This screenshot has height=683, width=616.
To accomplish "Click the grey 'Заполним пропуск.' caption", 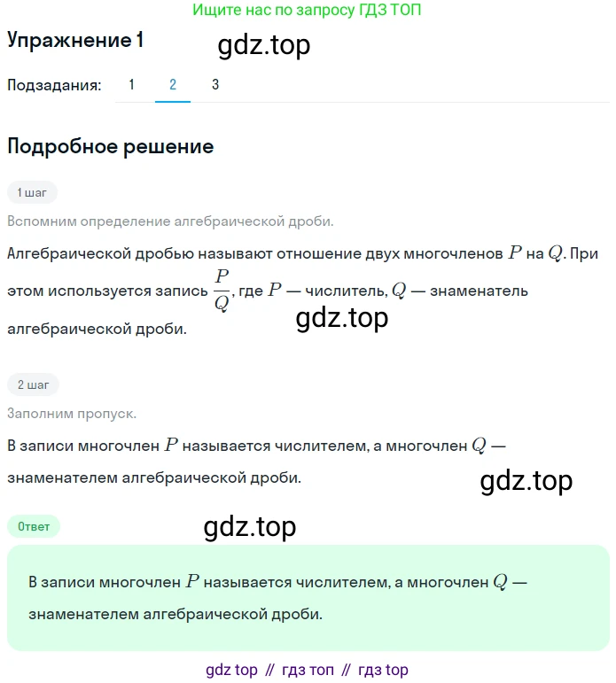I will tap(72, 414).
